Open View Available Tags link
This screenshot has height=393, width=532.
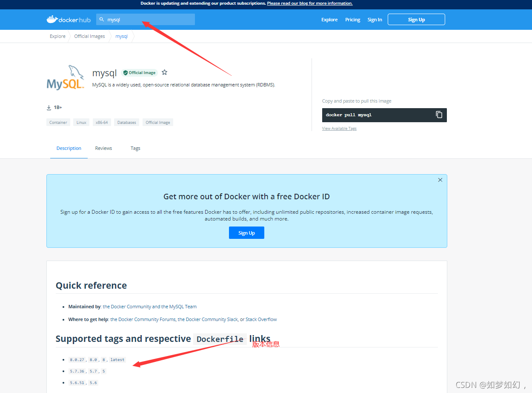click(339, 129)
